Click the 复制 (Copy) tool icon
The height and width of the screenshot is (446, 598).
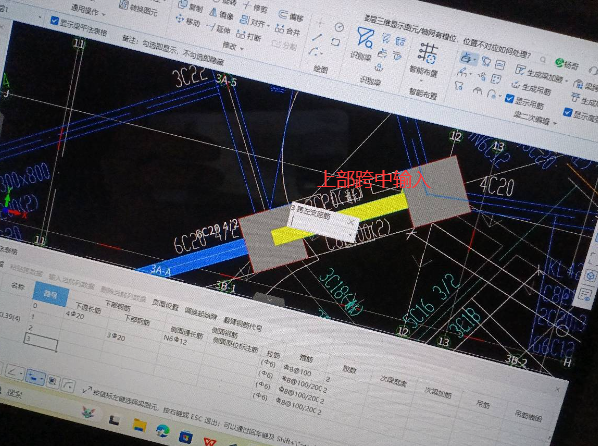[183, 5]
